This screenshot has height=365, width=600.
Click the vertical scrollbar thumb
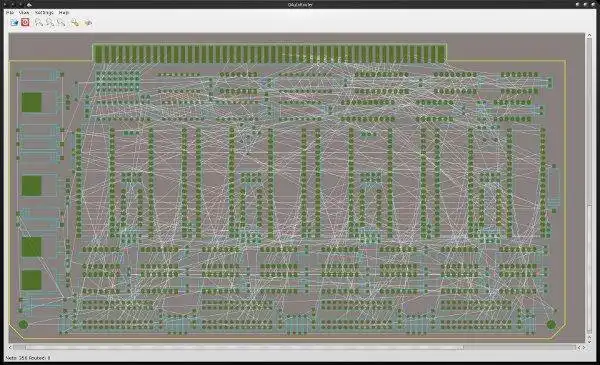pos(589,268)
